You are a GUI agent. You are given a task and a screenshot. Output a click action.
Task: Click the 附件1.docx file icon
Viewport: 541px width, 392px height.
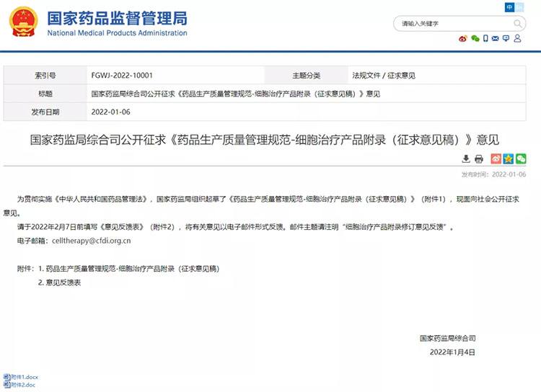pyautogui.click(x=6, y=377)
